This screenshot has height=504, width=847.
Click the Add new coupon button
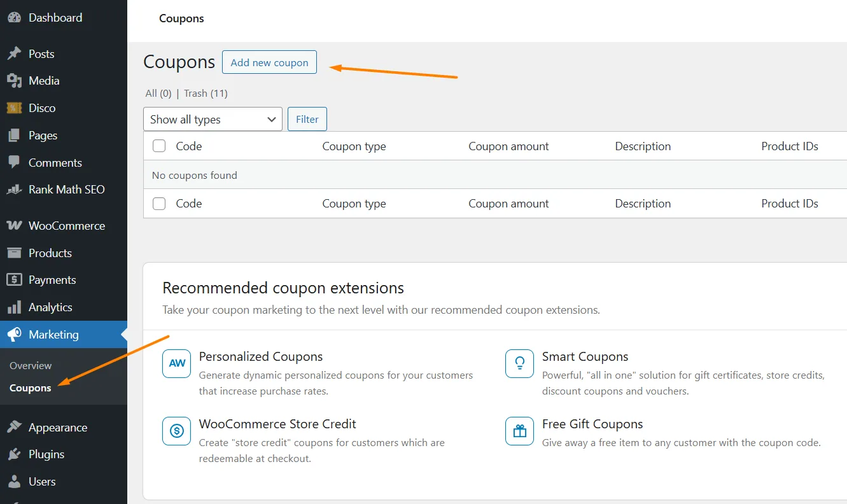[x=269, y=62]
